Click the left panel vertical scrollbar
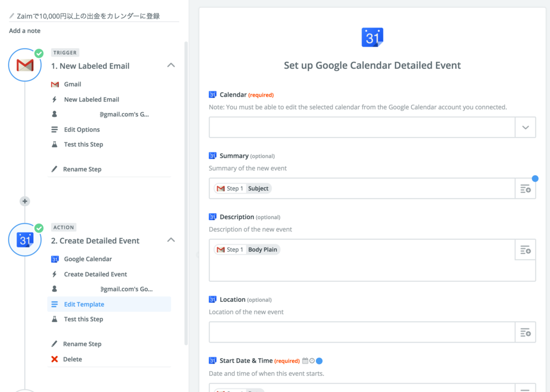 [x=186, y=193]
